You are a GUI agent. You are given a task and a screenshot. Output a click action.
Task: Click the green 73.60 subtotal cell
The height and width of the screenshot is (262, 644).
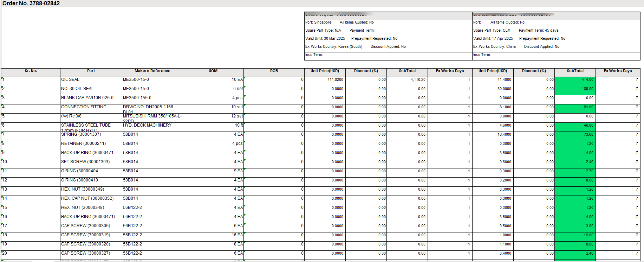tap(575, 135)
